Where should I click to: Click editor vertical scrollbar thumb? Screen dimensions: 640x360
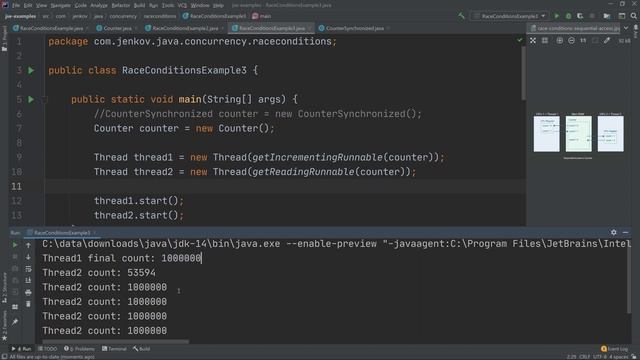coord(523,73)
